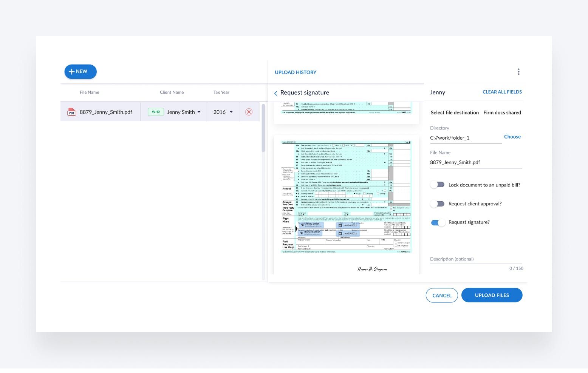The width and height of the screenshot is (588, 373).
Task: Open the 2016 tax year dropdown
Action: tap(231, 112)
